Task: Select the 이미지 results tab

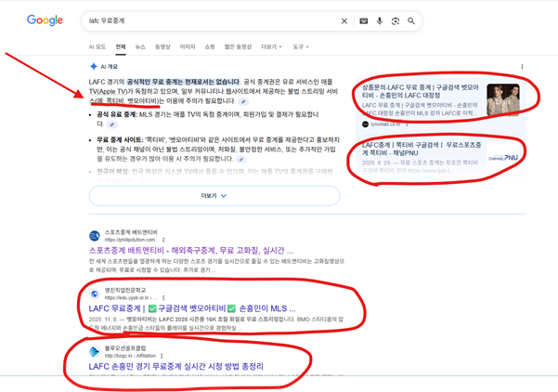Action: [x=188, y=46]
